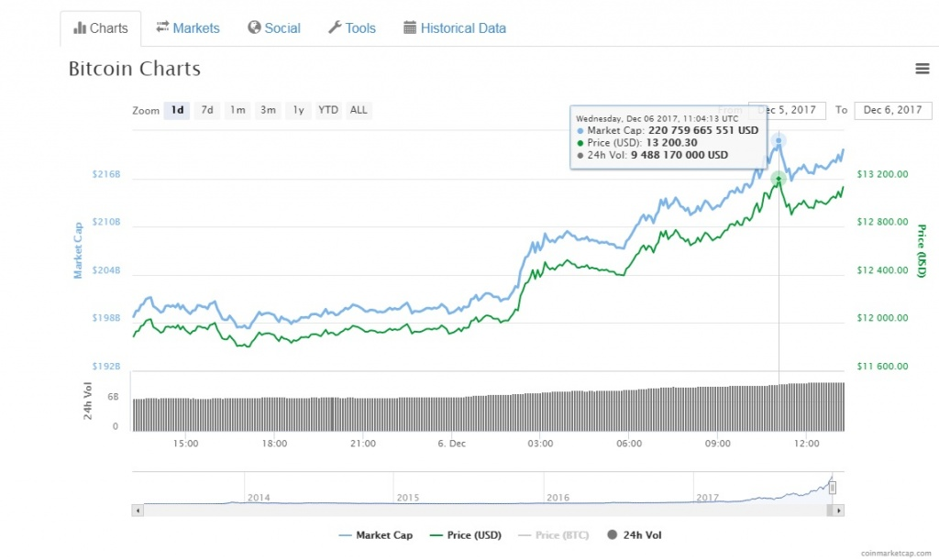Click the bar chart icon in Charts tab
The height and width of the screenshot is (560, 939).
[80, 28]
